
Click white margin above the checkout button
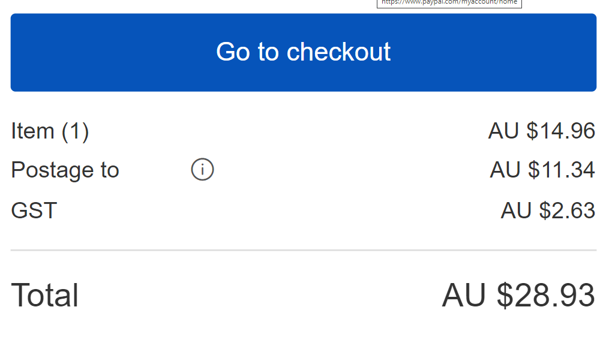[x=180, y=6]
